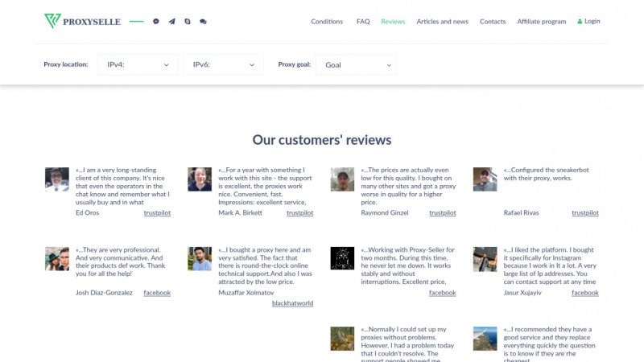This screenshot has height=362, width=644.
Task: Open the live chat bubbles icon
Action: [x=203, y=22]
